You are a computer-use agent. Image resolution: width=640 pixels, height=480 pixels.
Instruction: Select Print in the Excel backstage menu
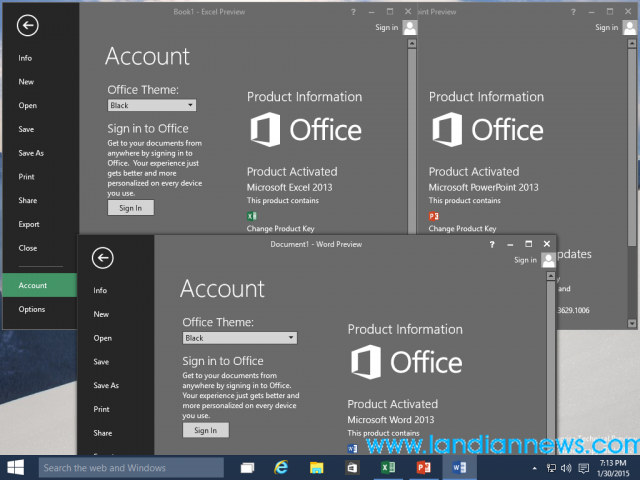(26, 177)
